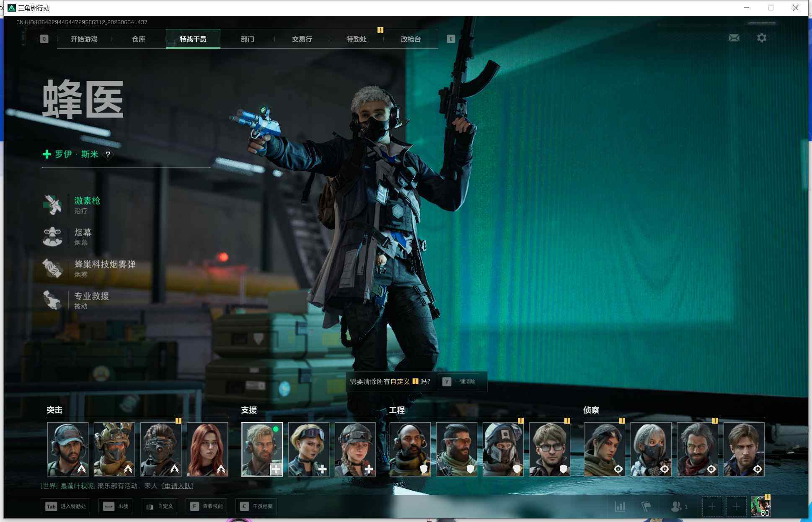
Task: Switch to the 仓库 tab
Action: point(139,39)
